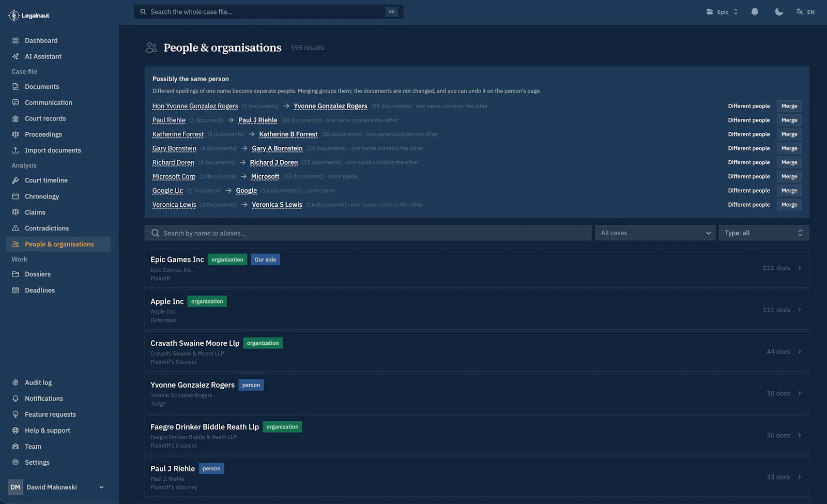827x504 pixels.
Task: Click the Dossiers folder icon
Action: [16, 274]
